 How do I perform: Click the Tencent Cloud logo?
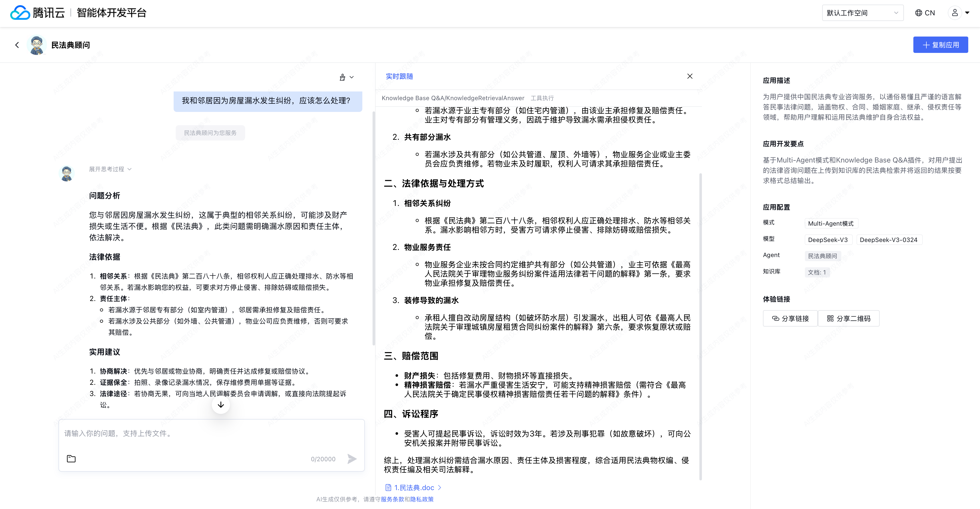click(20, 13)
